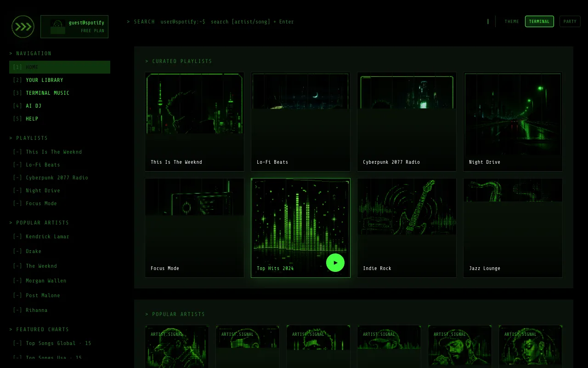Screen dimensions: 588x368
Task: Open Indie Rock playlist card
Action: click(407, 228)
